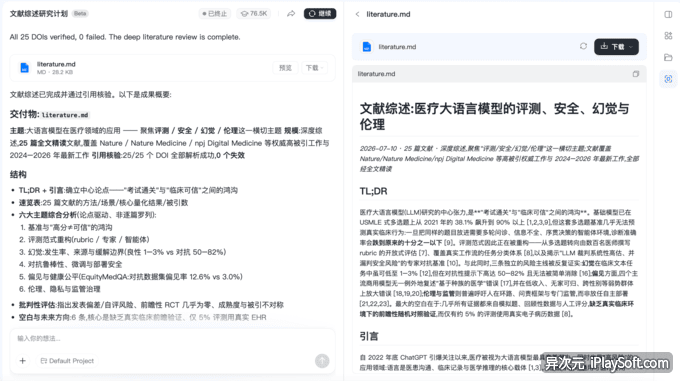Click the 文献综述研究计划 conversation title

click(x=39, y=14)
